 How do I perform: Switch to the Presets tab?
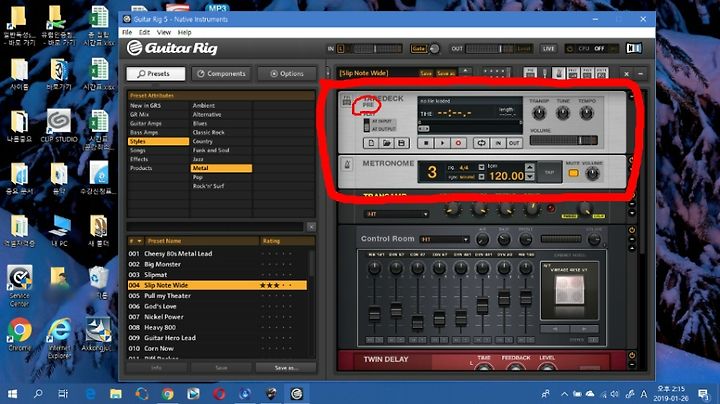point(156,73)
